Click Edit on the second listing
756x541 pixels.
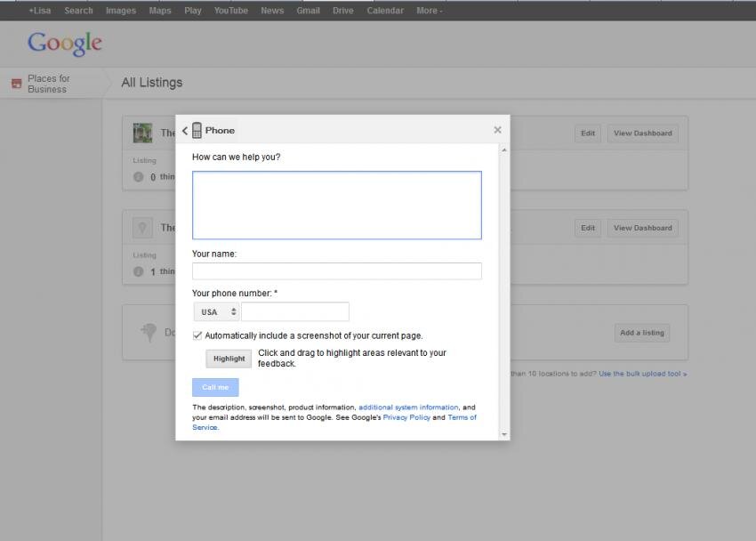click(588, 228)
